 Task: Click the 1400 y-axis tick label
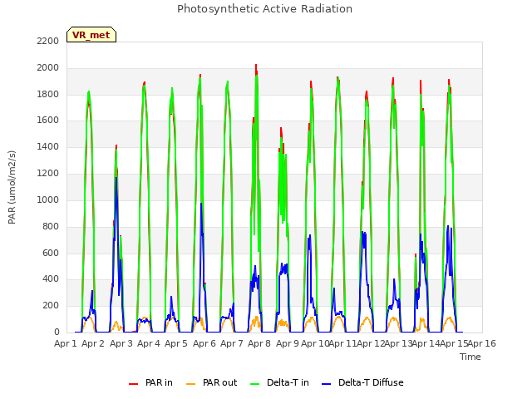48,147
